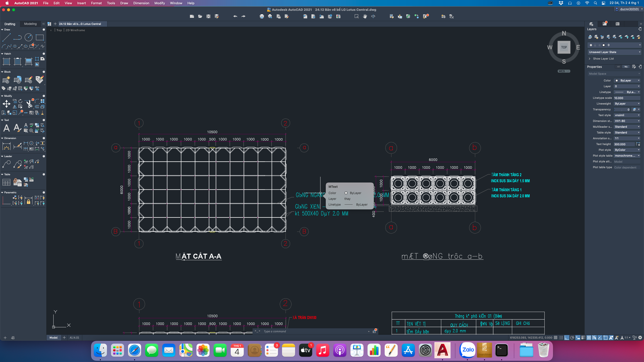Viewport: 644px width, 362px height.
Task: Insert a table with Table tool
Action: (x=6, y=182)
